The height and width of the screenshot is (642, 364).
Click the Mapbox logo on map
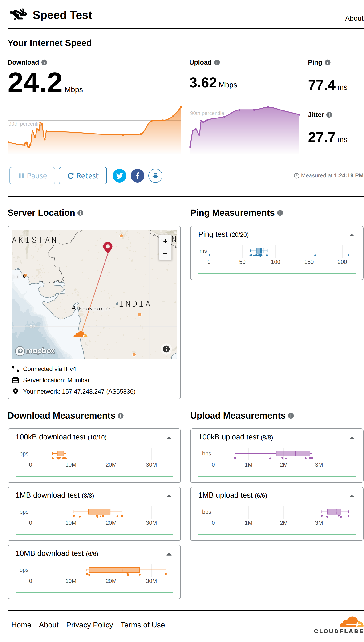point(35,351)
